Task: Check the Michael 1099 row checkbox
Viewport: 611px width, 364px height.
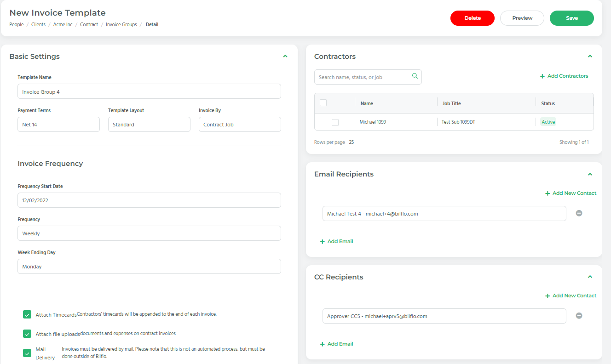Action: point(335,122)
